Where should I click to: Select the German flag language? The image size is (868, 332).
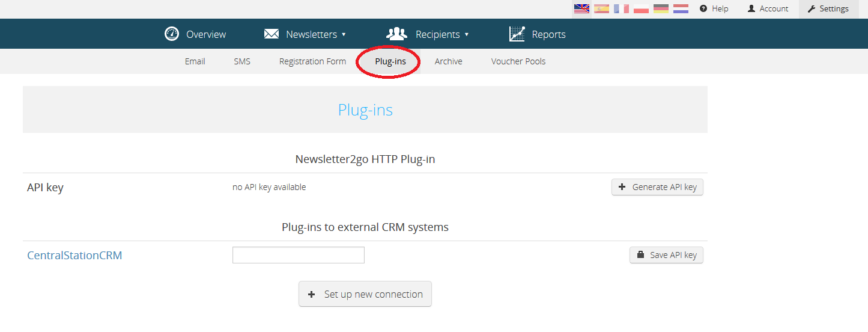(661, 8)
